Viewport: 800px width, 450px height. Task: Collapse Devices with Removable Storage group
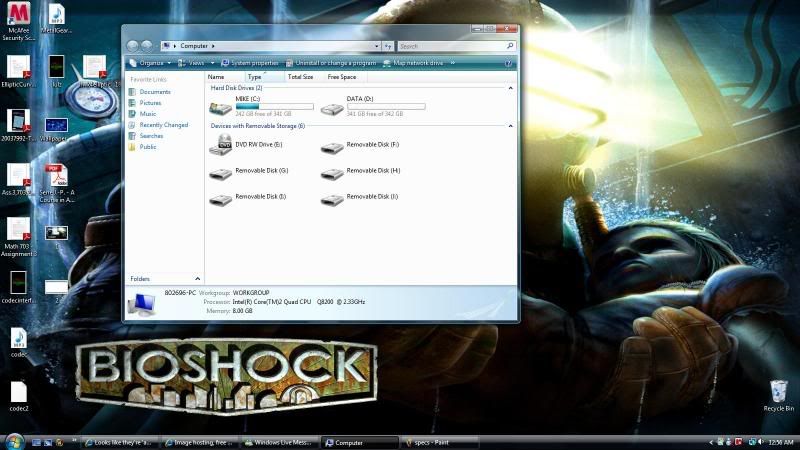point(510,126)
